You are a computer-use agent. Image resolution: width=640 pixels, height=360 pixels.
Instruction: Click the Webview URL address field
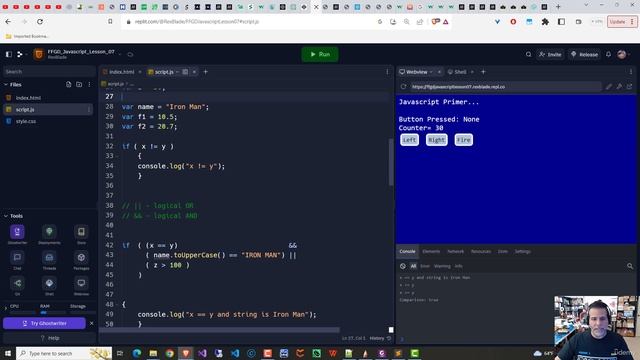(506, 87)
